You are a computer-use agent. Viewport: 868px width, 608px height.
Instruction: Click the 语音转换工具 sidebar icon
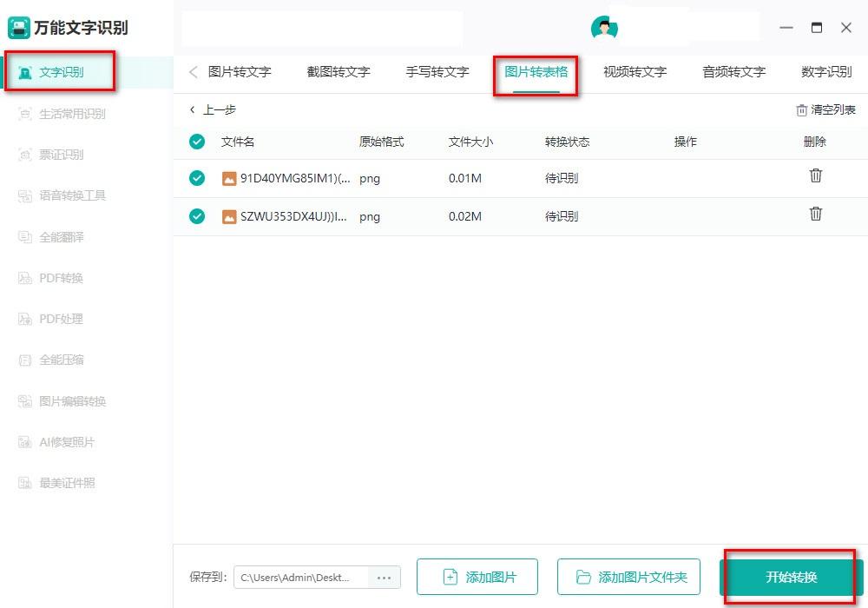[x=25, y=195]
